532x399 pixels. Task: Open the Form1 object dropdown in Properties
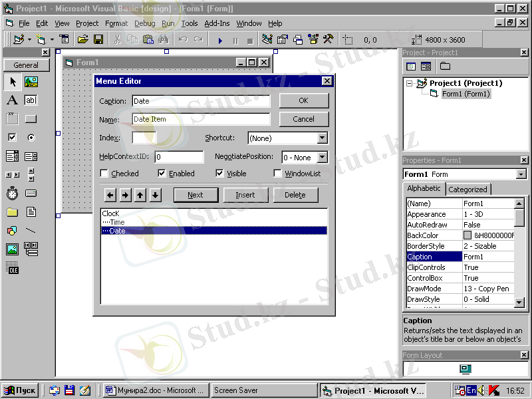pos(521,174)
